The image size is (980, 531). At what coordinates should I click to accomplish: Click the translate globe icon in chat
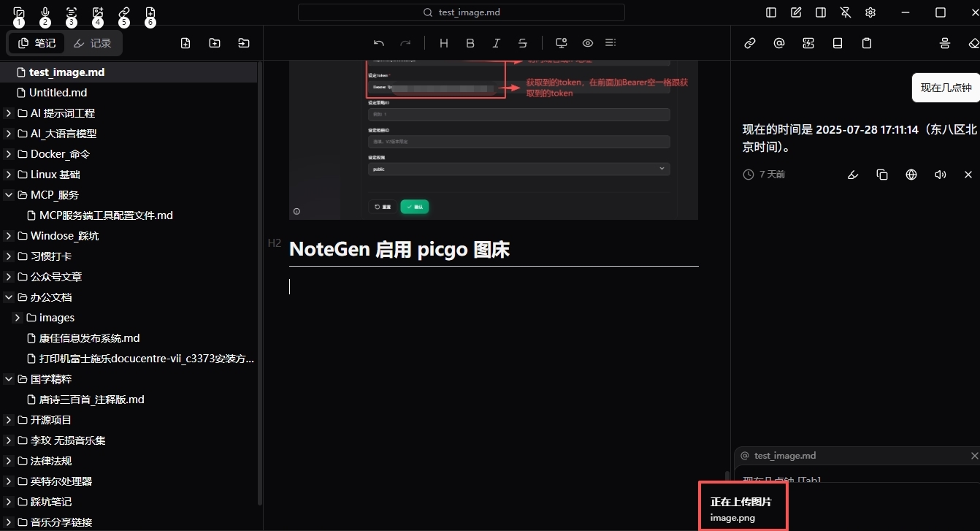click(911, 175)
